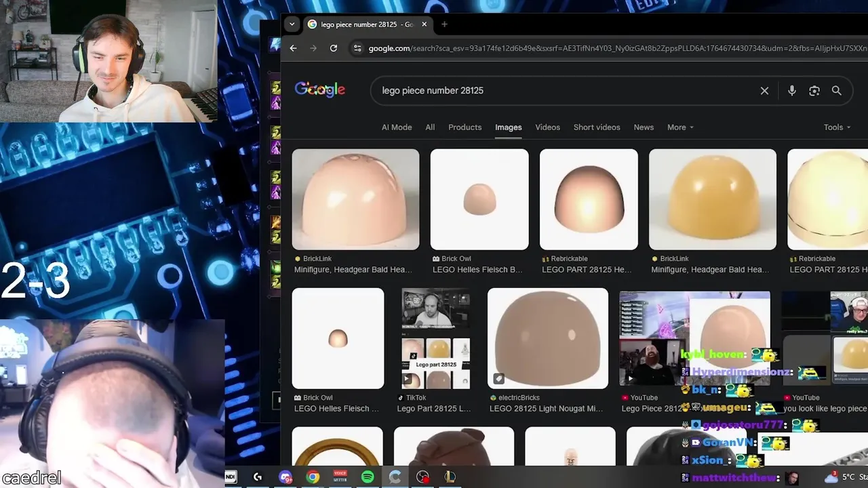Expand the More search categories dropdown

(x=680, y=127)
